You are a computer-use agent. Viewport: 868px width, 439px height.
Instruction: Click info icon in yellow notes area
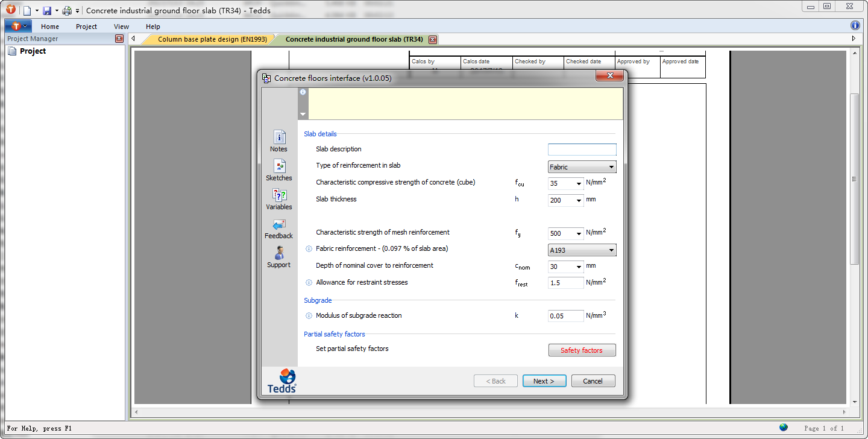pyautogui.click(x=303, y=92)
